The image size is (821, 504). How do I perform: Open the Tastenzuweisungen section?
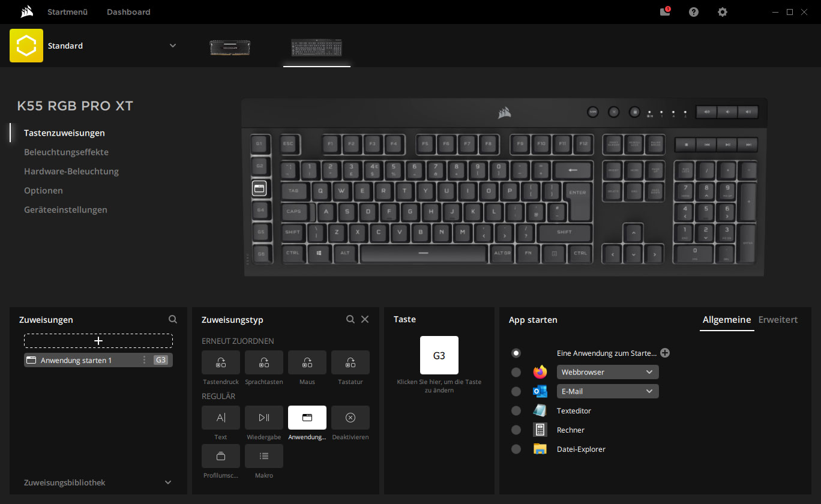[x=64, y=133]
